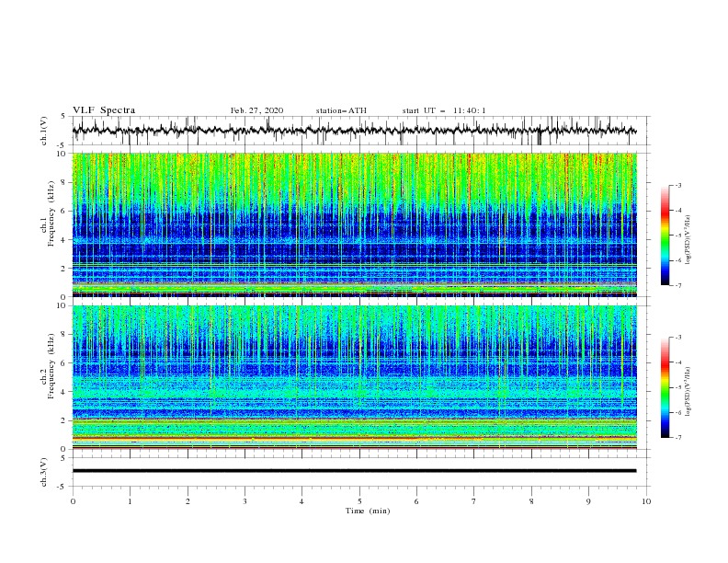This screenshot has height=563, width=728.
Task: Click the "VLF Spectra" plot title
Action: (x=104, y=110)
